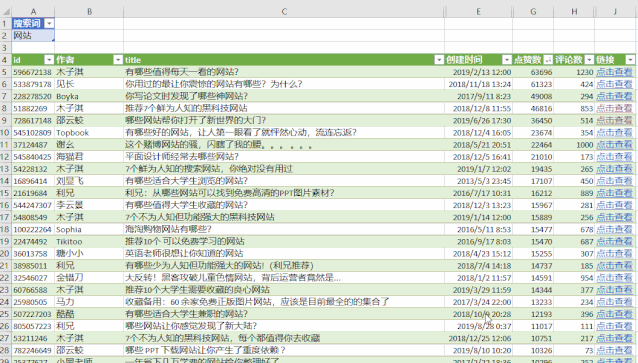The width and height of the screenshot is (638, 363).
Task: Open the id column filter dropdown
Action: [x=49, y=60]
